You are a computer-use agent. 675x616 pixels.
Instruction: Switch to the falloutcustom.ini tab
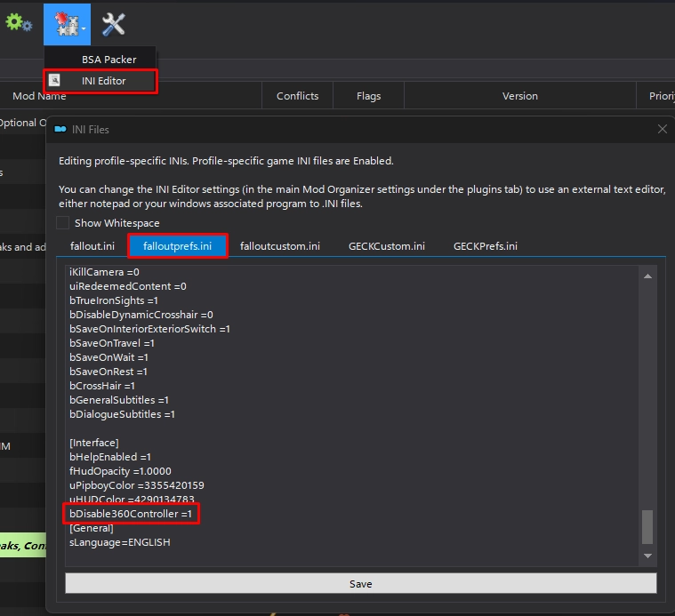point(280,246)
